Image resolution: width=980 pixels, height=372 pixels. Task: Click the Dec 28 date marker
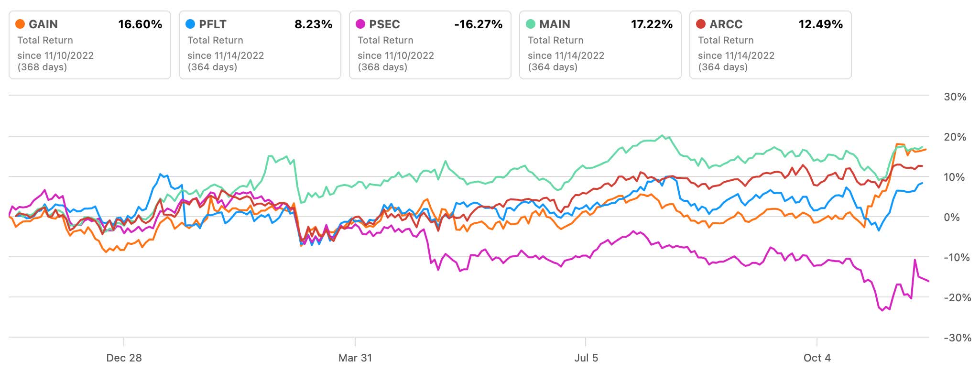(x=124, y=358)
